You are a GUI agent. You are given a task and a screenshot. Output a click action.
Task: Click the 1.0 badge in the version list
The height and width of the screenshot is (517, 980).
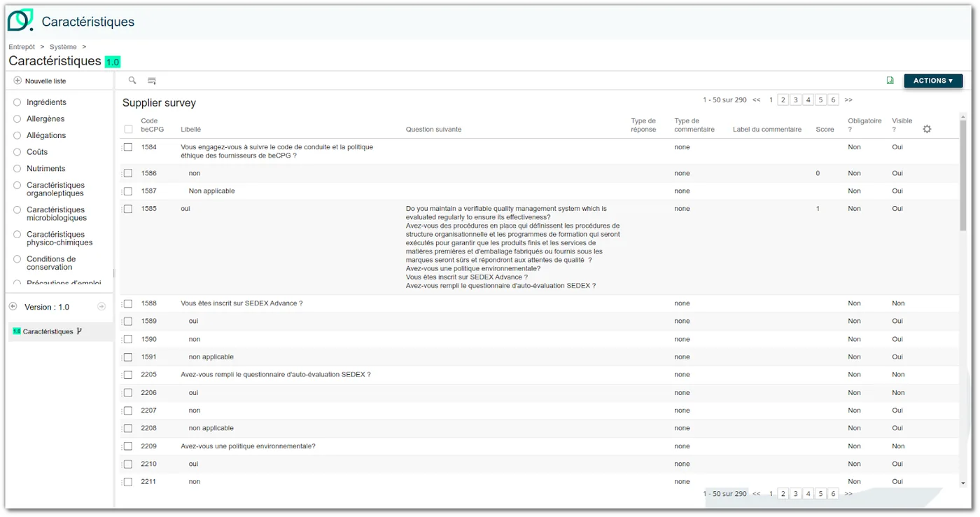[17, 331]
